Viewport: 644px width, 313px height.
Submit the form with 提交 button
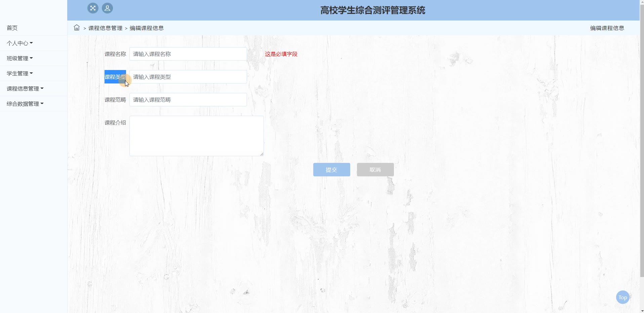[x=332, y=170]
